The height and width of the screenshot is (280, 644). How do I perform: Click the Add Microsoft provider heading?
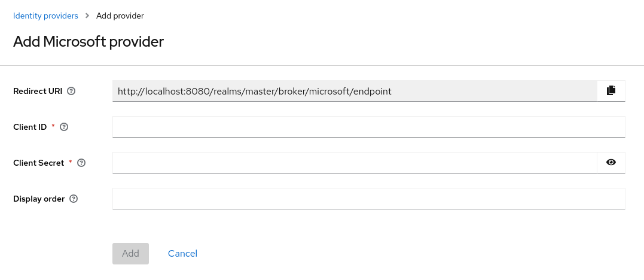(88, 42)
